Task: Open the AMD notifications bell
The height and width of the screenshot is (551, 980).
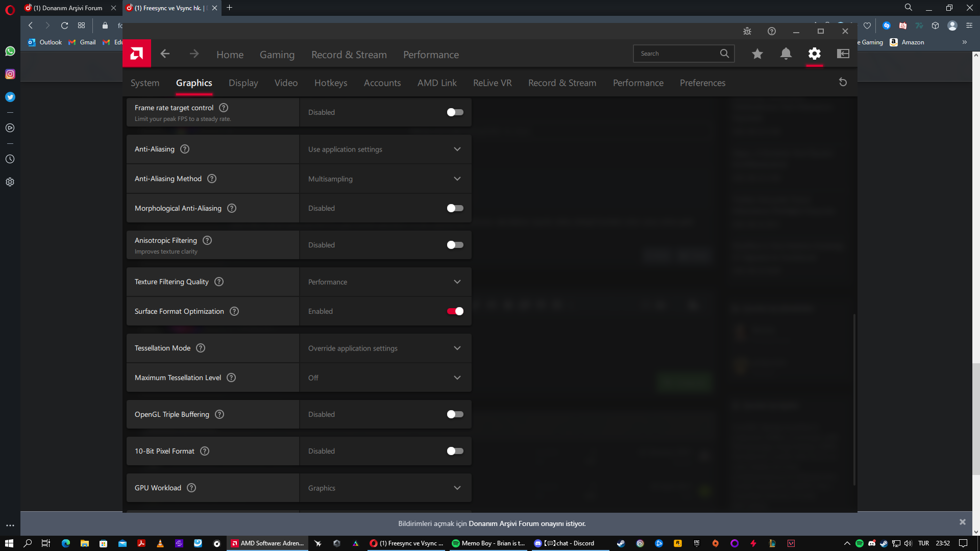Action: [786, 54]
